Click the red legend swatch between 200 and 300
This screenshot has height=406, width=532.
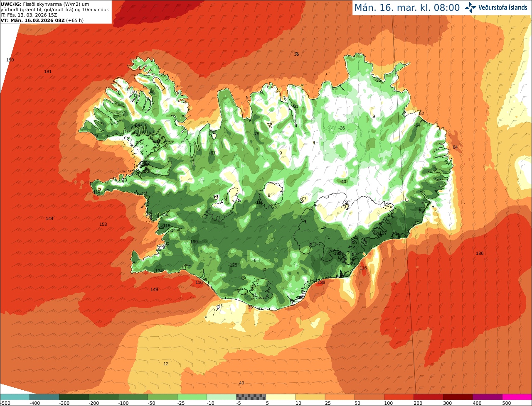click(x=428, y=396)
